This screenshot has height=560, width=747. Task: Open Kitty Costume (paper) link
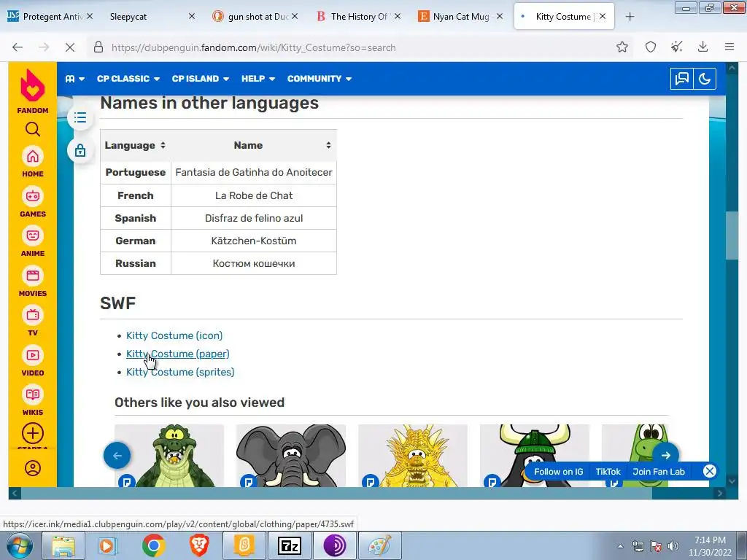[x=178, y=354]
